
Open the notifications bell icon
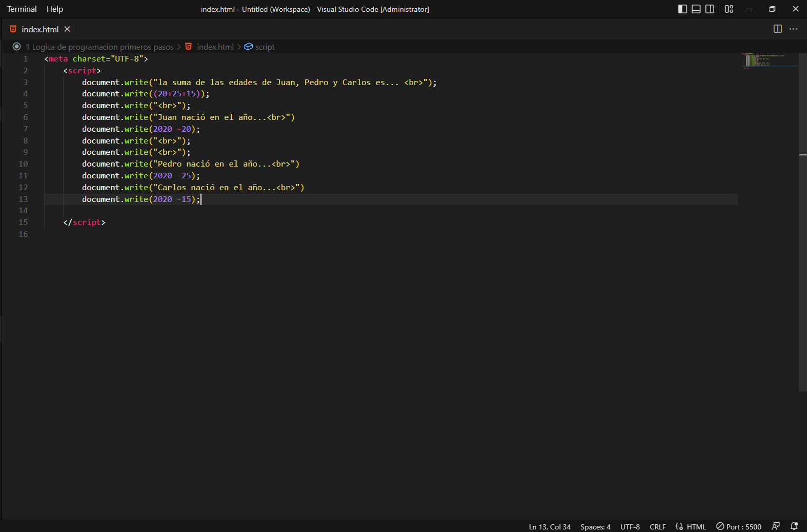[794, 526]
